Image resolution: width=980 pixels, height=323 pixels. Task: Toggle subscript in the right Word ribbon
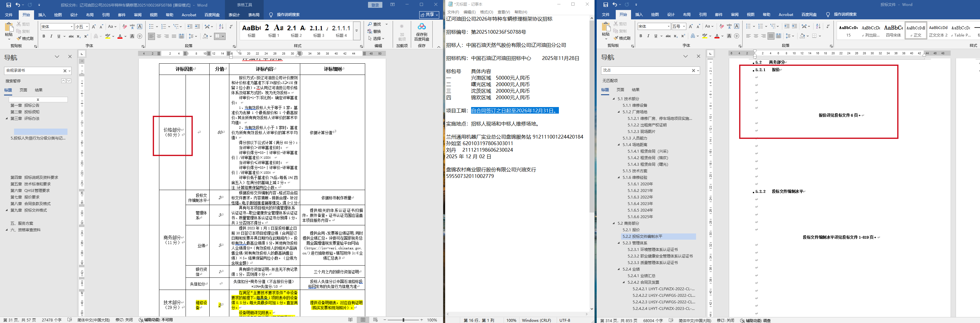[x=675, y=36]
